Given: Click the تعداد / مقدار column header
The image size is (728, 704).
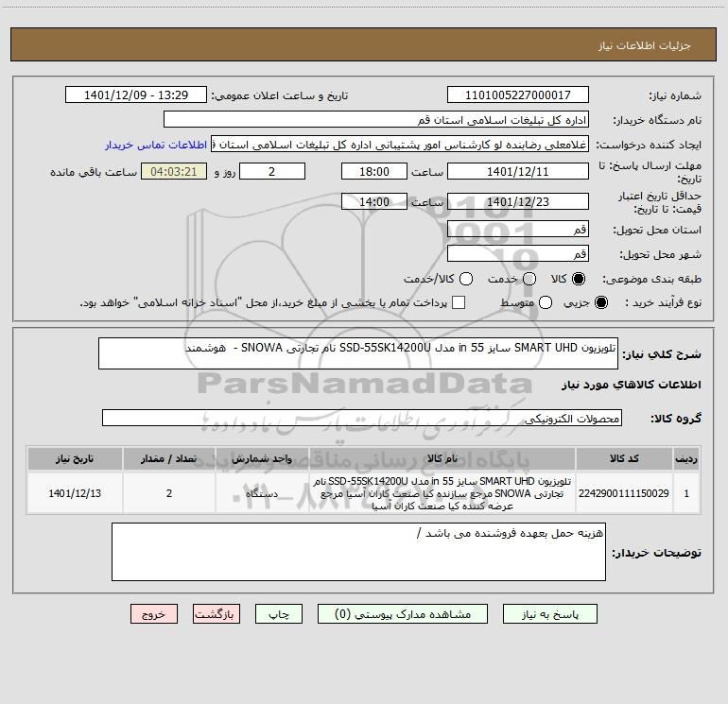Looking at the screenshot, I should coord(169,459).
